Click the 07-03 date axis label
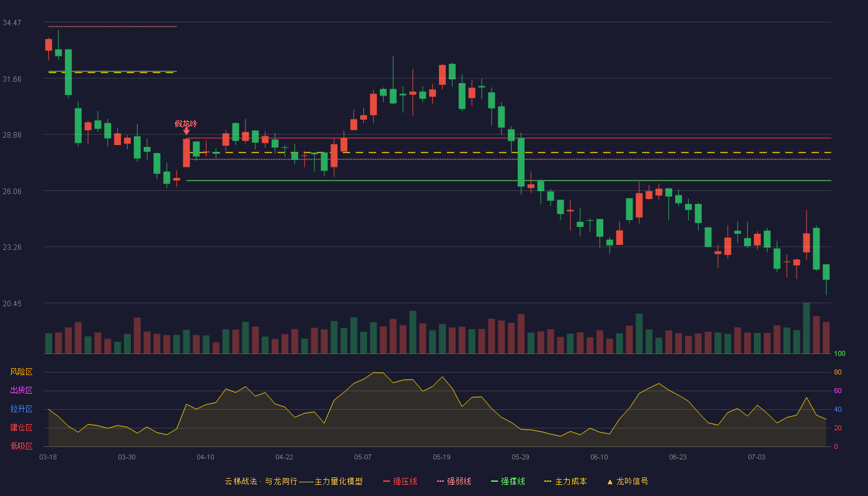868x496 pixels. pyautogui.click(x=756, y=457)
